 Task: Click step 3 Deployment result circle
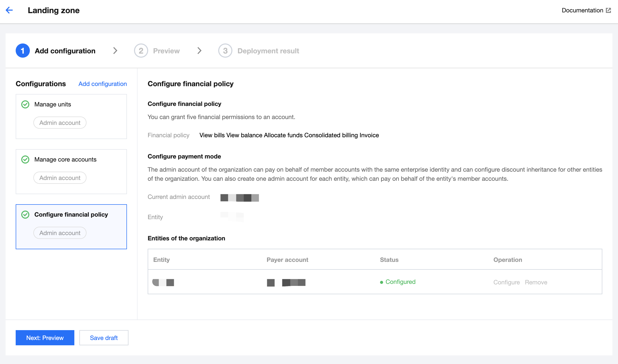pos(225,51)
